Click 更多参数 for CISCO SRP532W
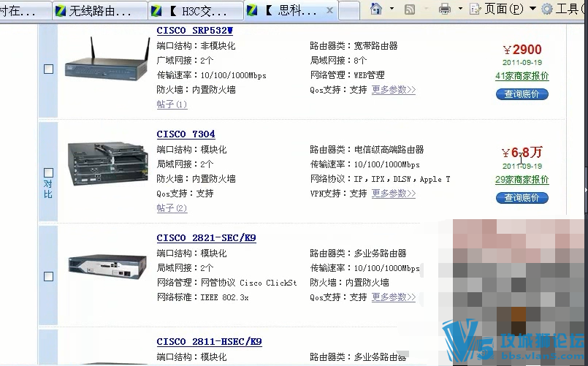This screenshot has height=366, width=588. point(394,90)
